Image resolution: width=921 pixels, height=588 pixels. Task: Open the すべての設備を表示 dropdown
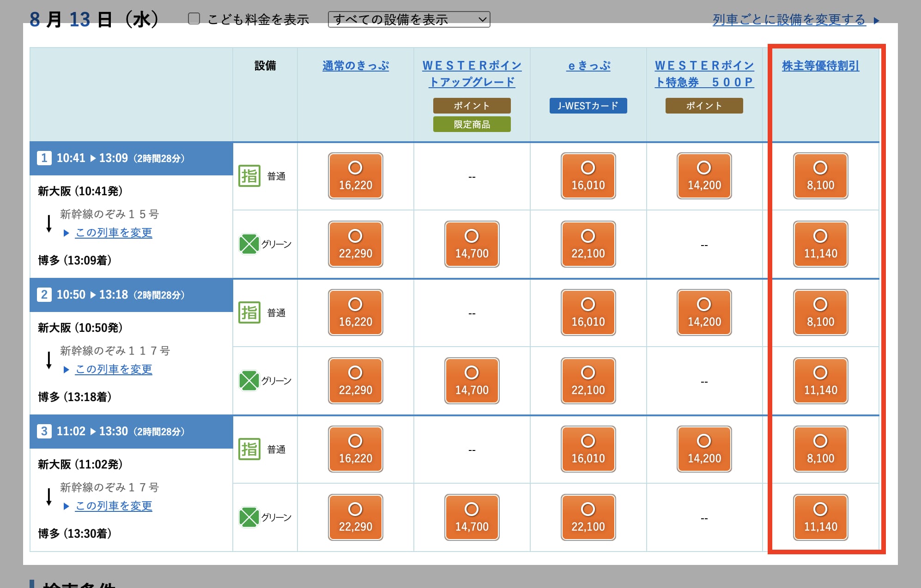(x=409, y=19)
